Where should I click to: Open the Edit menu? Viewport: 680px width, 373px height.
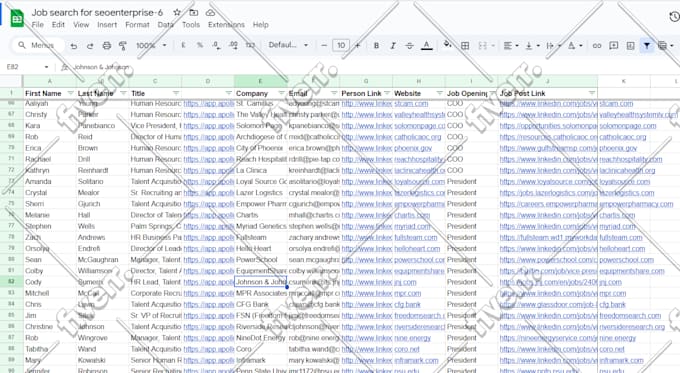pyautogui.click(x=58, y=25)
